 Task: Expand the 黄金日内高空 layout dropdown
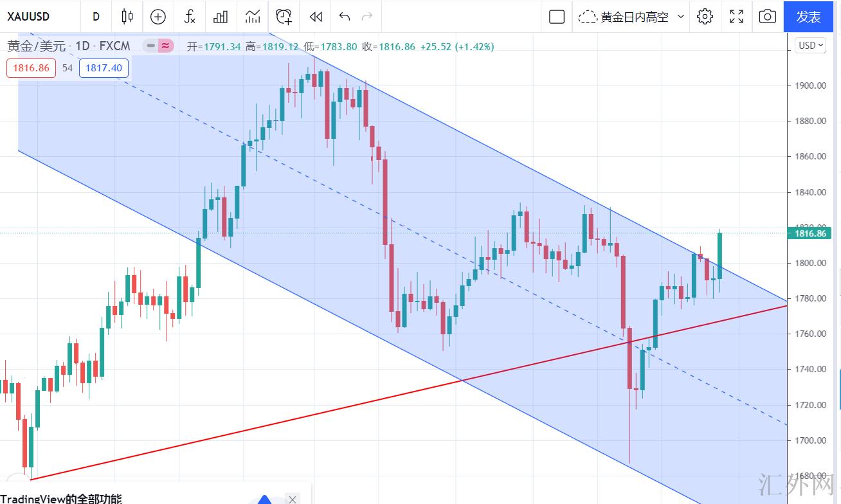tap(681, 17)
